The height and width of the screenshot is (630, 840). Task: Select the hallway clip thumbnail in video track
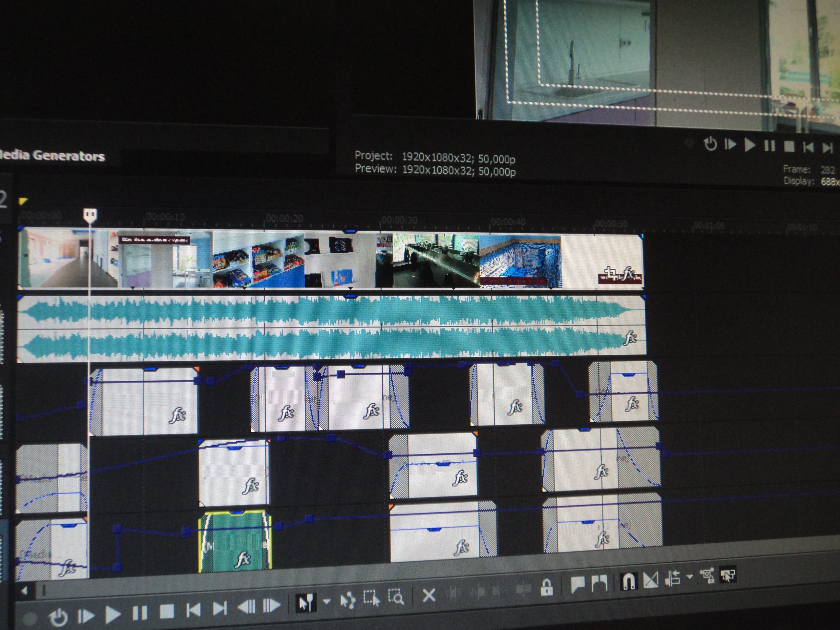coord(68,258)
